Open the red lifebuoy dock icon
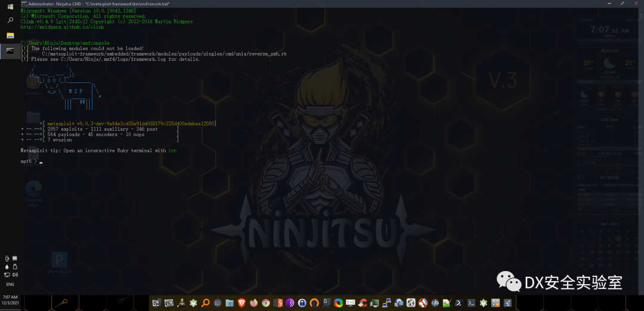 click(x=423, y=303)
